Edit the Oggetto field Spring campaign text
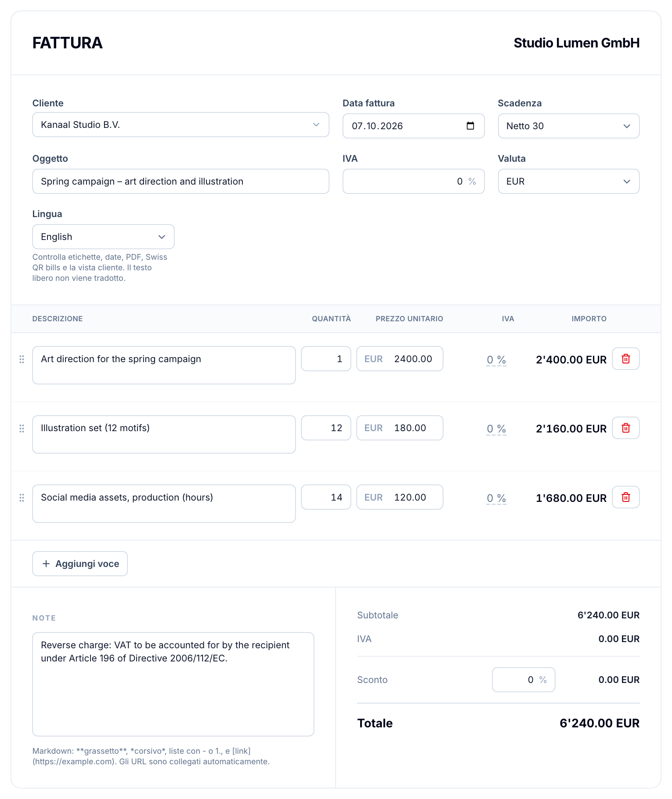 point(181,182)
